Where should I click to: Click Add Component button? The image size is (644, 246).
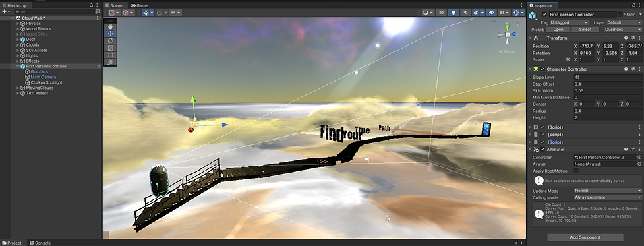[585, 237]
